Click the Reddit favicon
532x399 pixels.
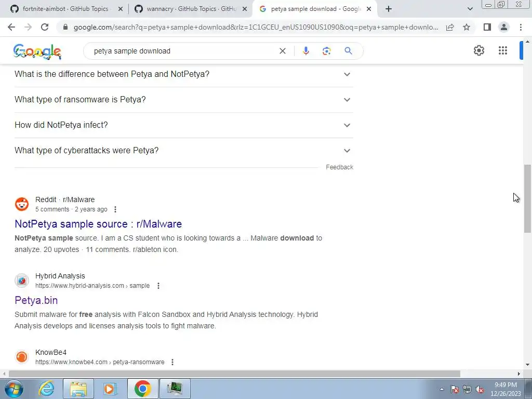[22, 204]
